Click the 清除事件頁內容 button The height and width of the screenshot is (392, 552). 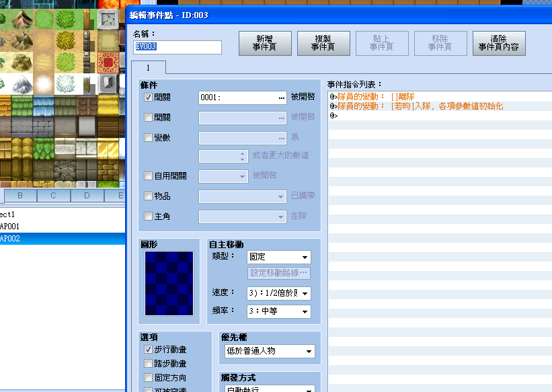coord(499,43)
